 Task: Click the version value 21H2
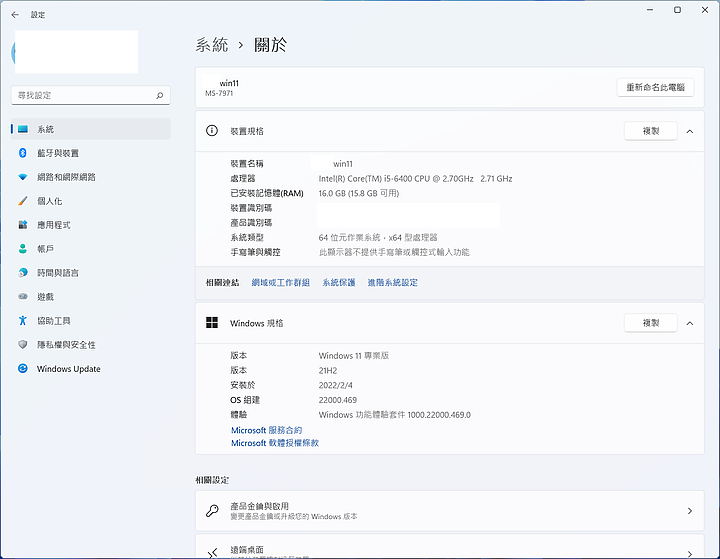pos(328,371)
